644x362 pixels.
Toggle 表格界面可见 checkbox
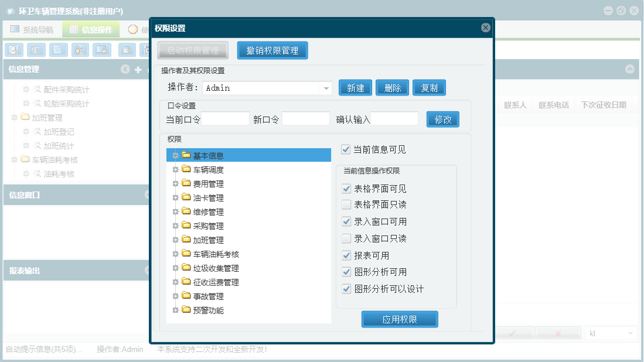click(x=346, y=189)
